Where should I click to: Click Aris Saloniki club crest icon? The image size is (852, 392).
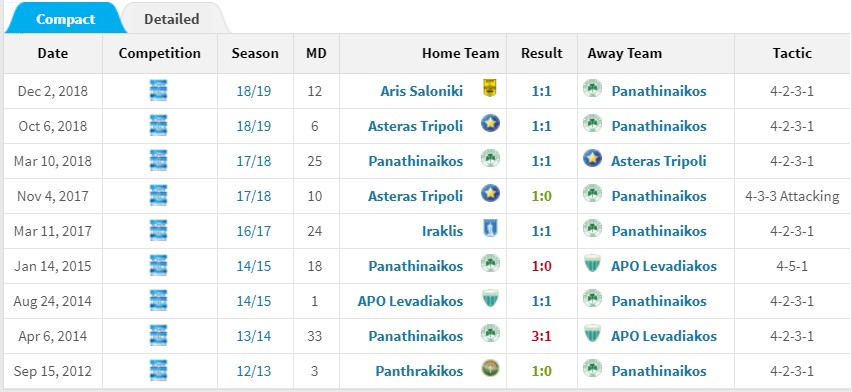point(490,89)
